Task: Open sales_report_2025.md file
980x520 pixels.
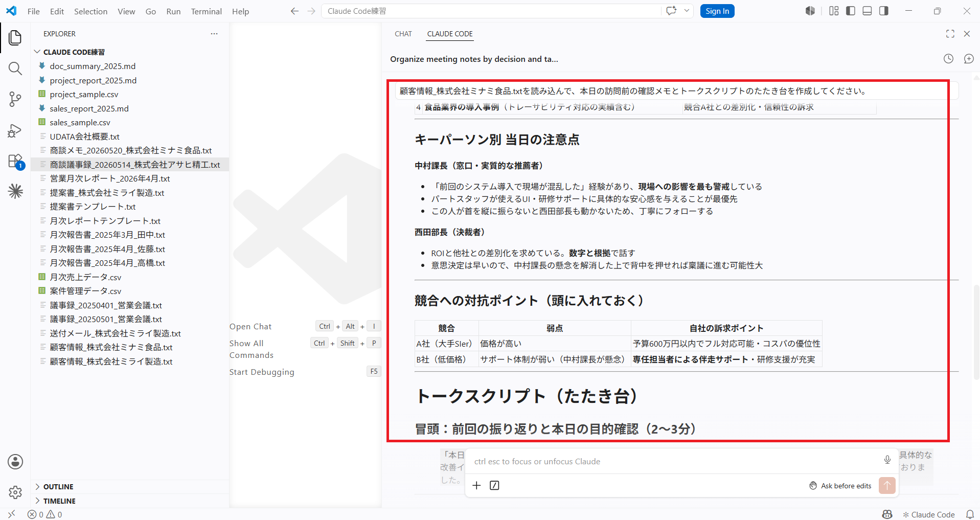Action: pyautogui.click(x=89, y=108)
